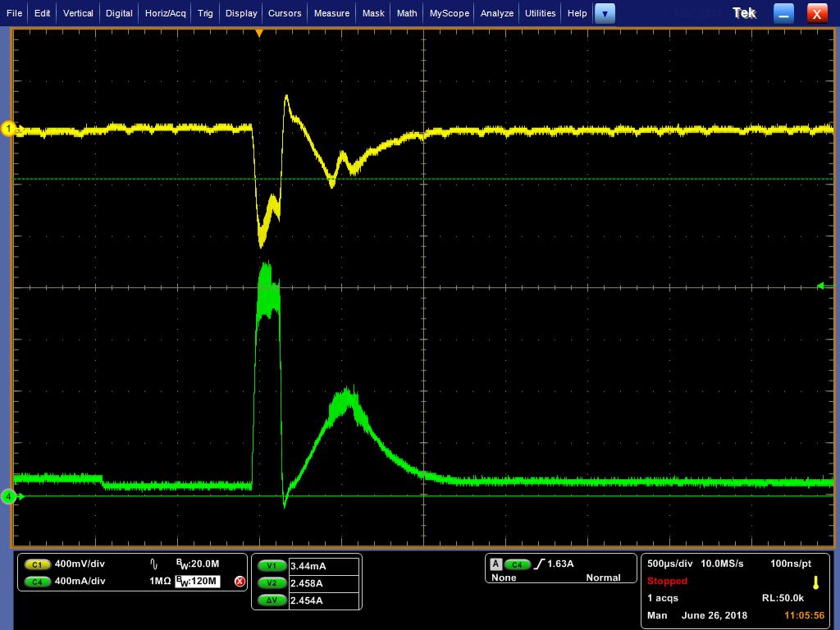Click the A trigger event icon
Screen dimensions: 840x630
click(x=496, y=564)
